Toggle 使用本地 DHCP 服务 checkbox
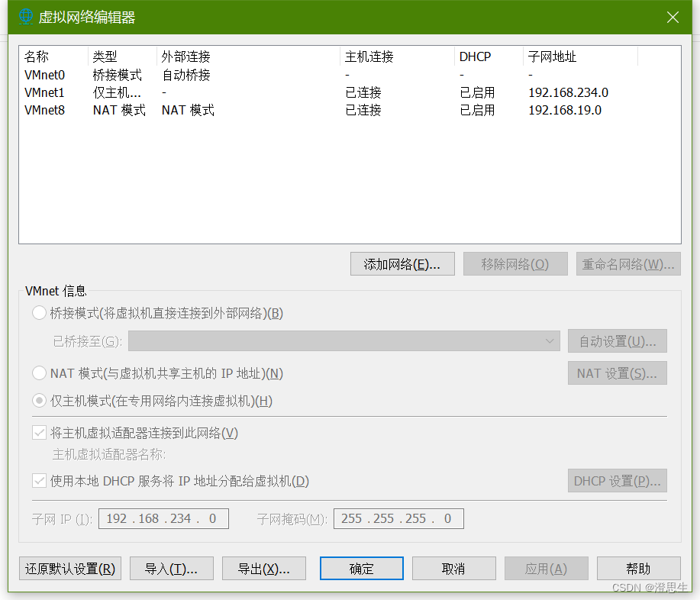 [39, 481]
